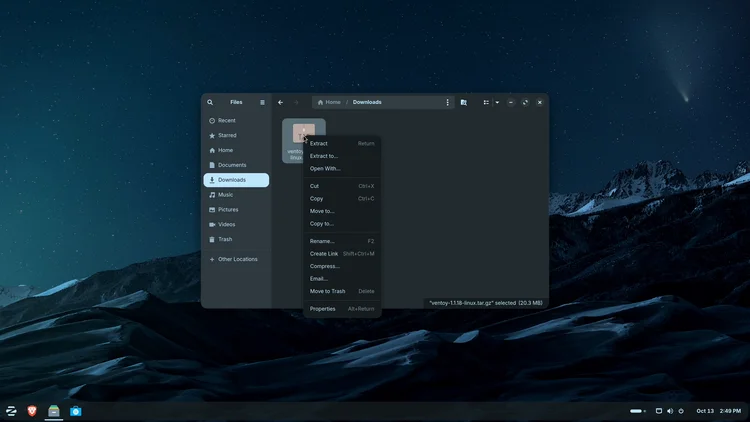Viewport: 750px width, 422px height.
Task: Choose Extract to... from context menu
Action: coord(342,156)
